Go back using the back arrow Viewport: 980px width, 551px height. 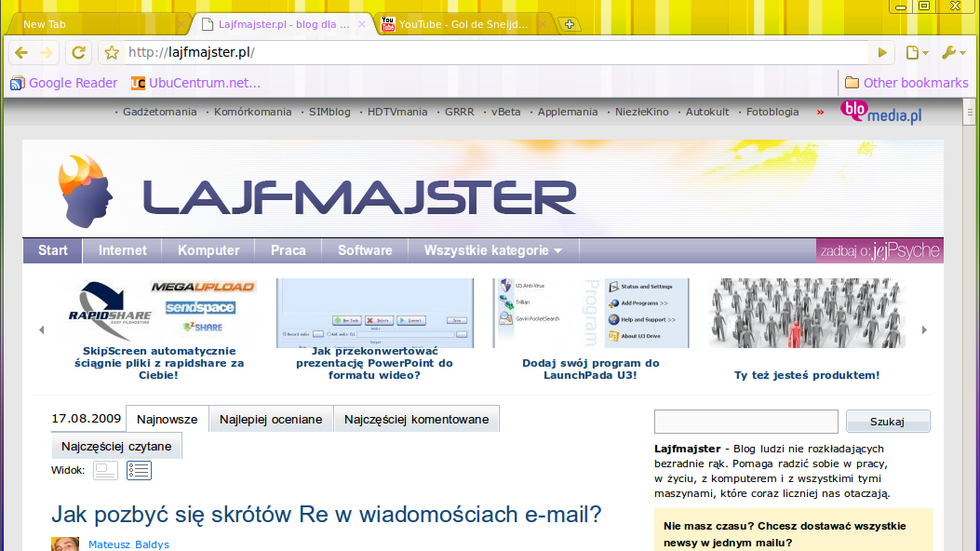click(x=20, y=52)
